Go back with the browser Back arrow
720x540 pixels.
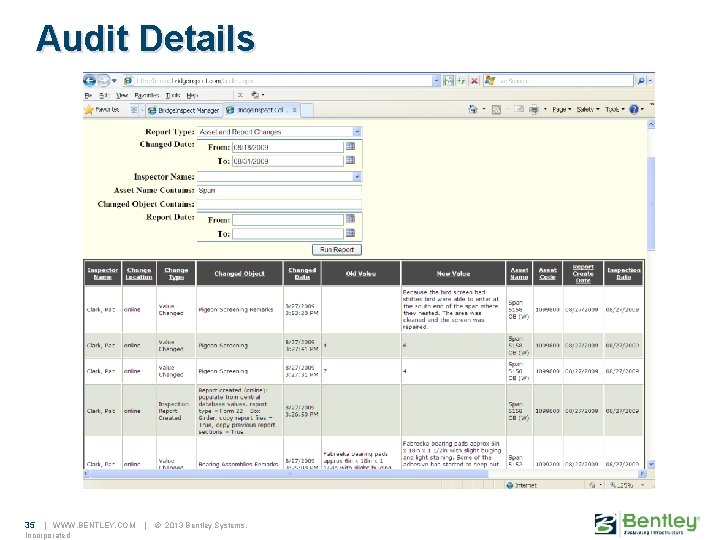tap(90, 81)
